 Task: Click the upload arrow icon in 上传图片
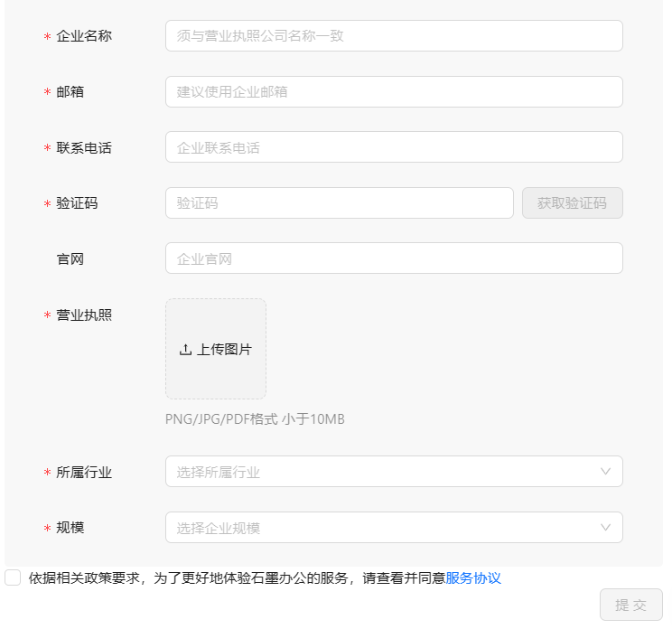coord(185,350)
